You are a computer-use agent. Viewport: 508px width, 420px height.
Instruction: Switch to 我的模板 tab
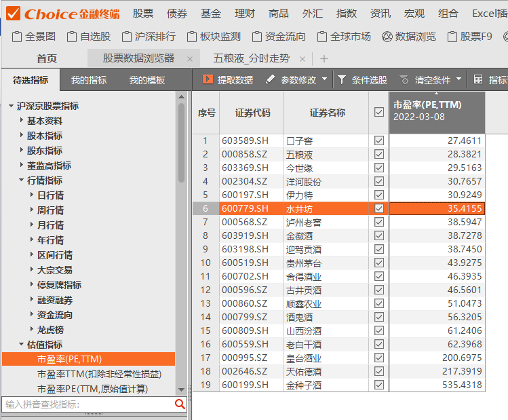click(147, 80)
